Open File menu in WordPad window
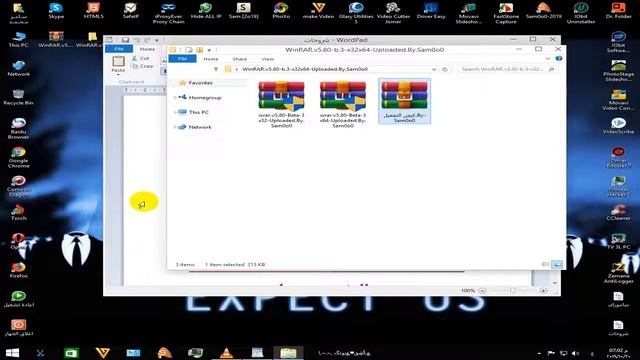Viewport: 640px width, 360px height. click(119, 49)
